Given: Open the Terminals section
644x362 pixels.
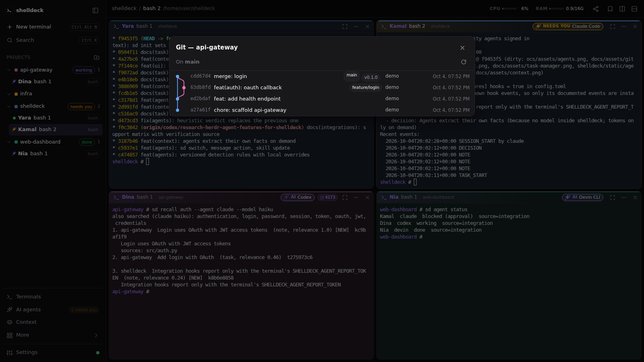Looking at the screenshot, I should (x=53, y=297).
